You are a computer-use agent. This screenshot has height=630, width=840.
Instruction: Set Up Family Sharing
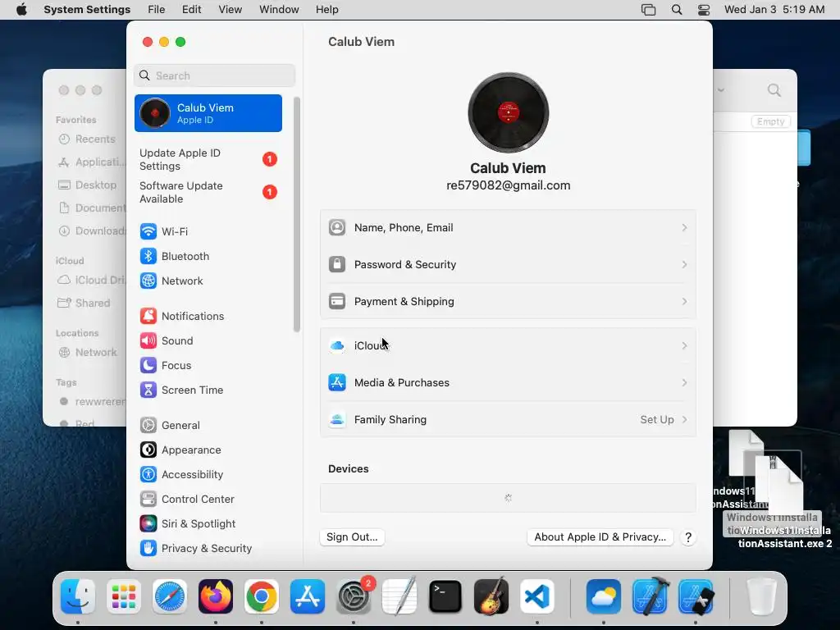pos(508,420)
